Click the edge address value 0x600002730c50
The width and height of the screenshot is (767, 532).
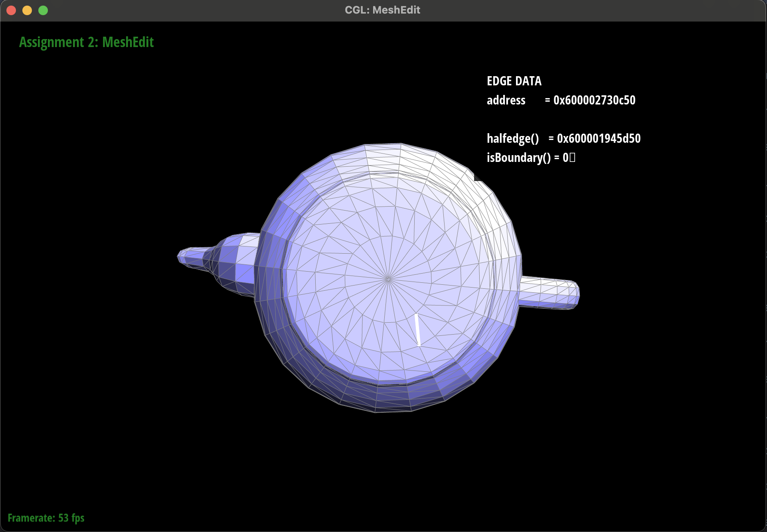pyautogui.click(x=594, y=100)
